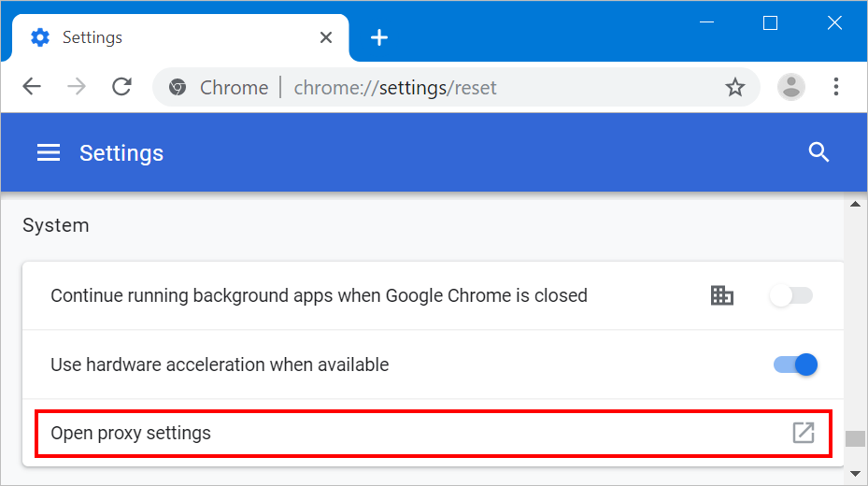
Task: Close the Chrome window
Action: [x=834, y=22]
